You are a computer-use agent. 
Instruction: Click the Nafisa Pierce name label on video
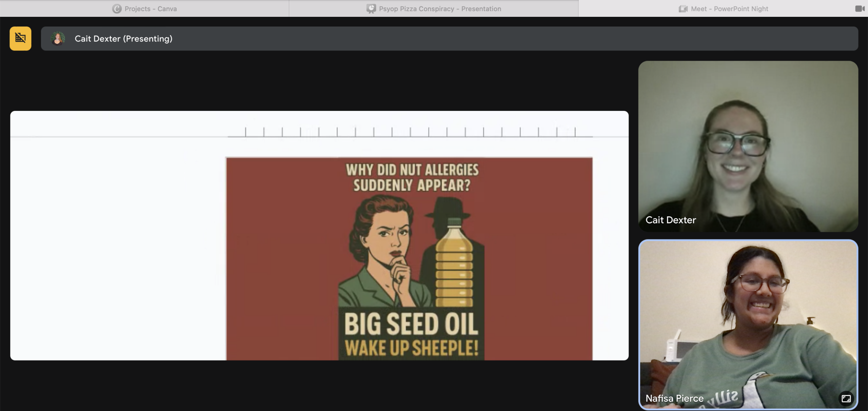[x=674, y=398]
